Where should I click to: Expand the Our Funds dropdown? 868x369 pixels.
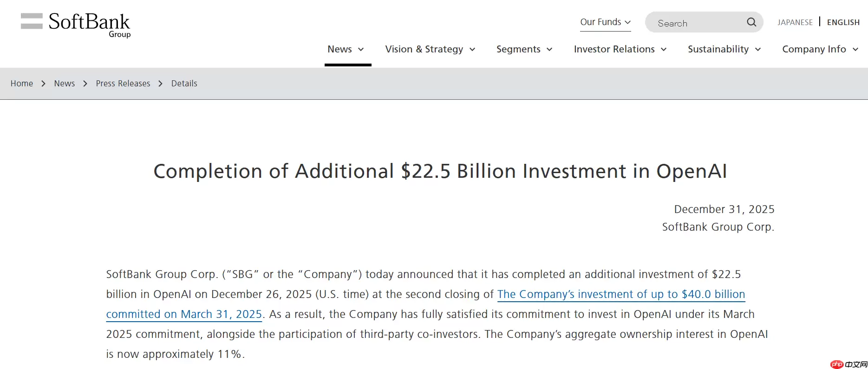pyautogui.click(x=605, y=22)
